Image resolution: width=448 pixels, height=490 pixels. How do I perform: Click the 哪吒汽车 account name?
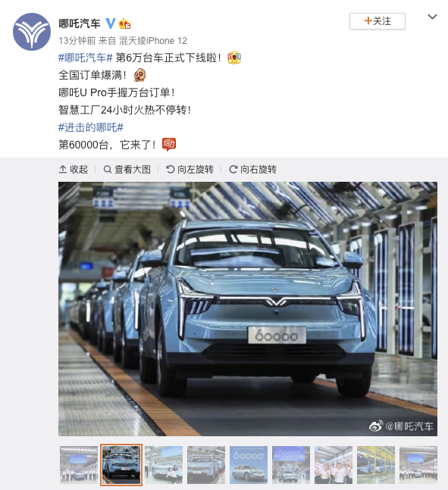80,23
